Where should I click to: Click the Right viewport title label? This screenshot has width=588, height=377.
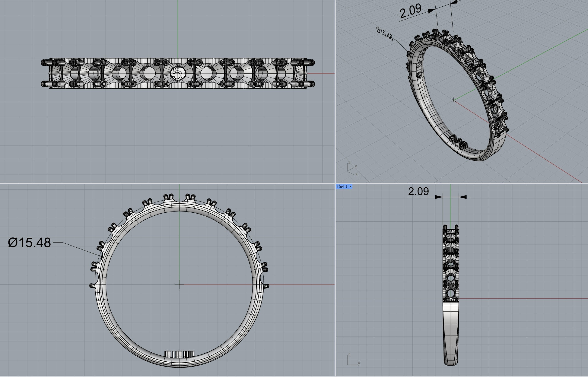pos(342,186)
